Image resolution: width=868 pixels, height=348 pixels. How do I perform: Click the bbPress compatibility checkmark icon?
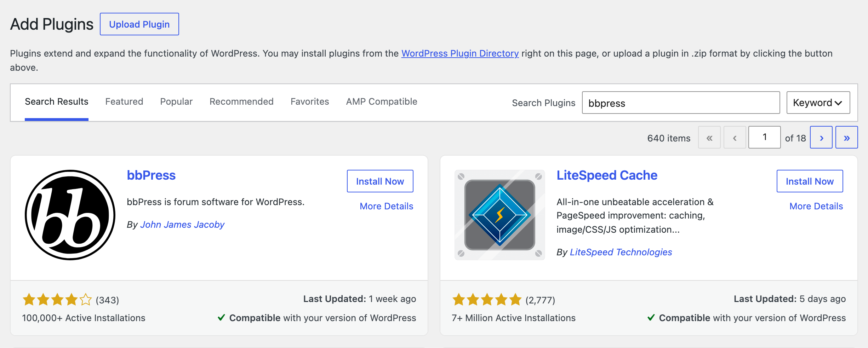point(222,318)
